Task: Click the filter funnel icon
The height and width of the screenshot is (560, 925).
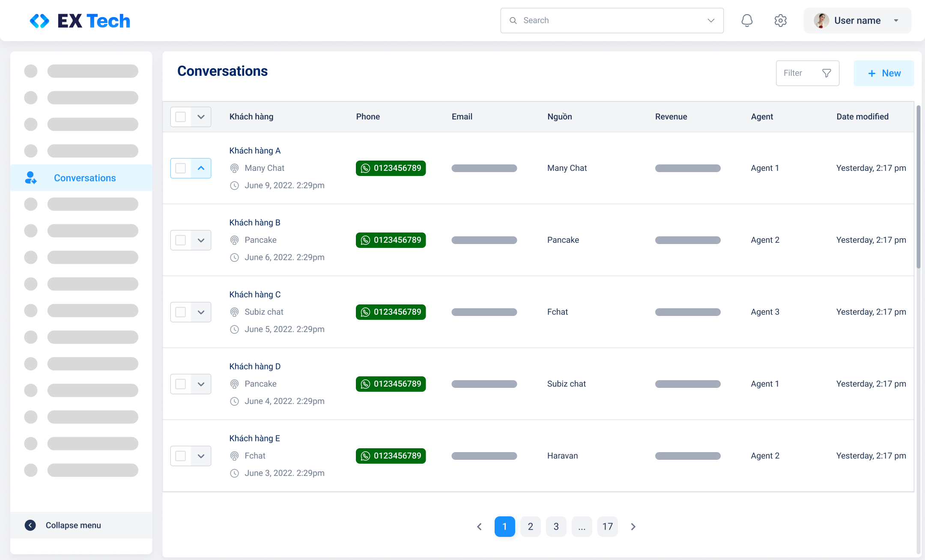Action: click(827, 73)
